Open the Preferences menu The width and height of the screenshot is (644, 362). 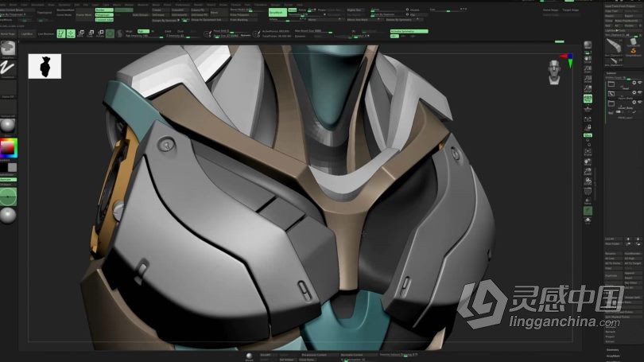coord(182,5)
